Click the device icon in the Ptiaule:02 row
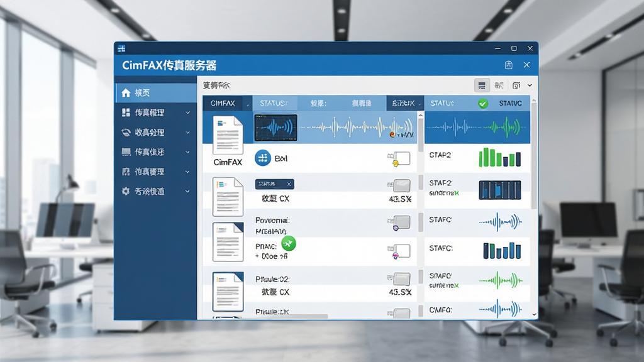The image size is (644, 362). [399, 279]
